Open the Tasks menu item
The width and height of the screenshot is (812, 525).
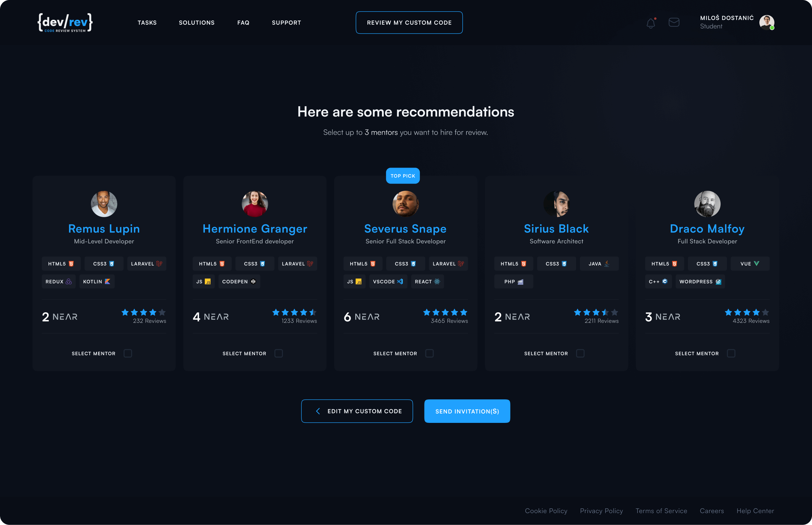tap(147, 23)
